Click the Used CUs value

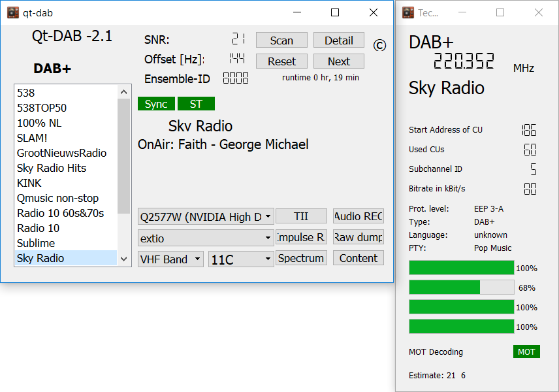[530, 150]
